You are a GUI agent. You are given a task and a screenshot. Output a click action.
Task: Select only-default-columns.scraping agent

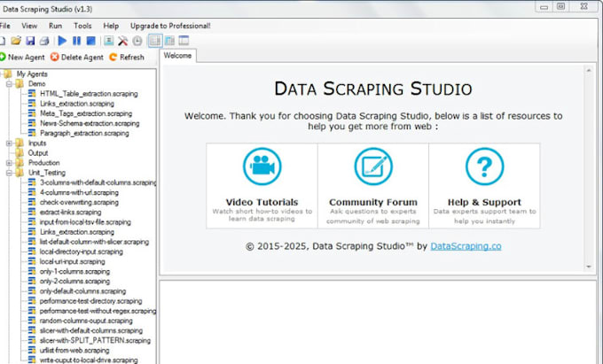coord(83,291)
